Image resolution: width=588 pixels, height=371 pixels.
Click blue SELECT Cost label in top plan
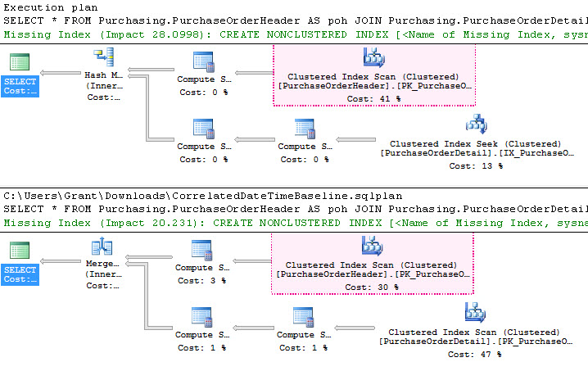(20, 86)
